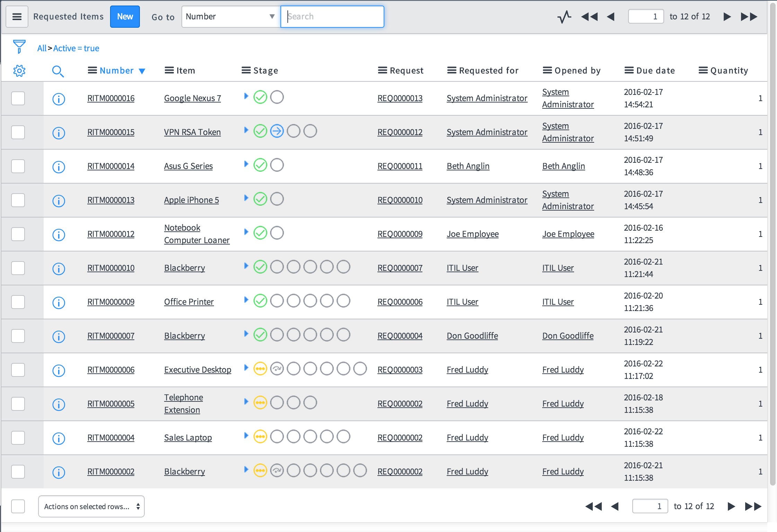Preview RITM0000012 with its info icon
The width and height of the screenshot is (777, 532).
tap(59, 235)
